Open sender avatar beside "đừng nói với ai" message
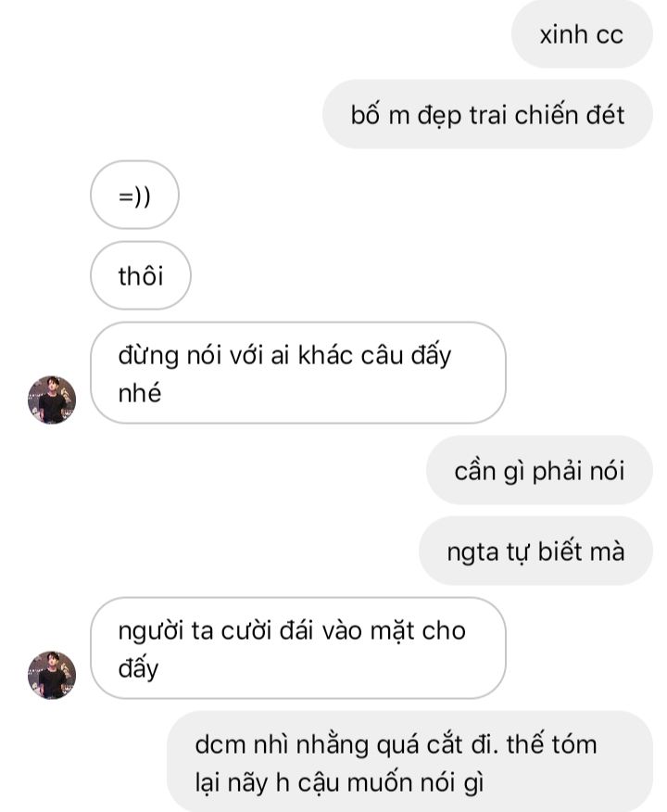Screen dimensions: 667x812 tap(52, 400)
